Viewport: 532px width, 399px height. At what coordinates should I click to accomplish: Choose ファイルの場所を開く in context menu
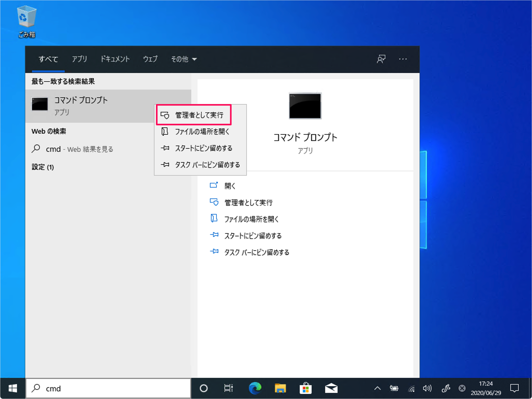tap(200, 132)
